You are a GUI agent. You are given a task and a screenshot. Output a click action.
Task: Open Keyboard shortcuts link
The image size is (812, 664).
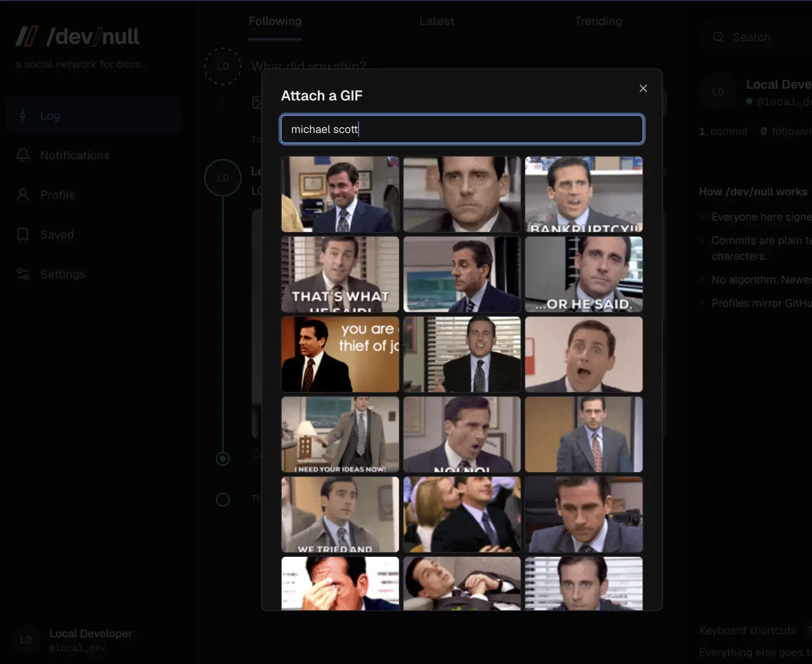748,630
